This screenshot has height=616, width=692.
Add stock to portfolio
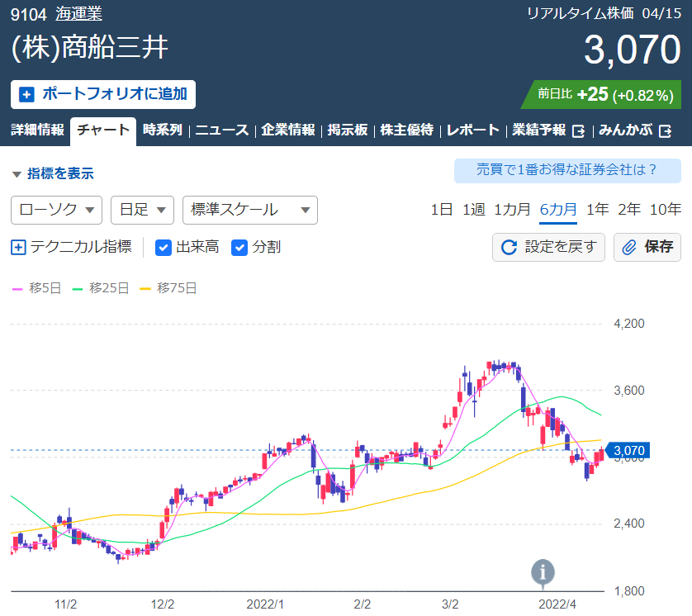(x=103, y=94)
